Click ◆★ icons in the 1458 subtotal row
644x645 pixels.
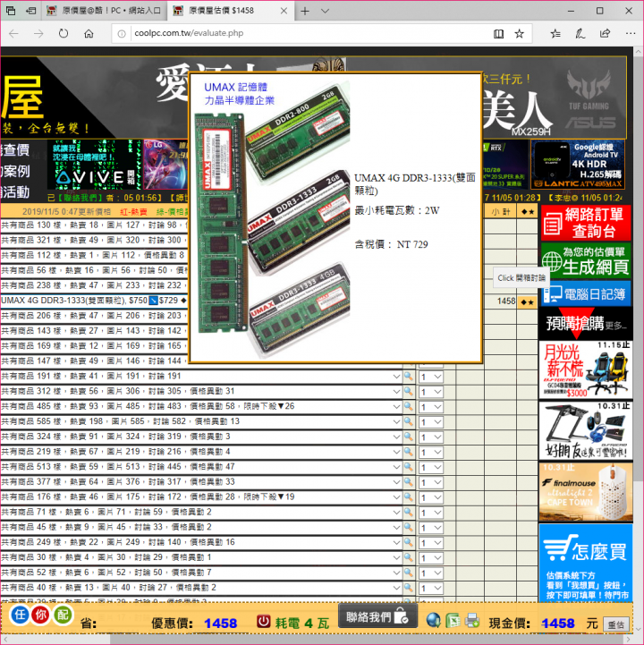coord(528,301)
